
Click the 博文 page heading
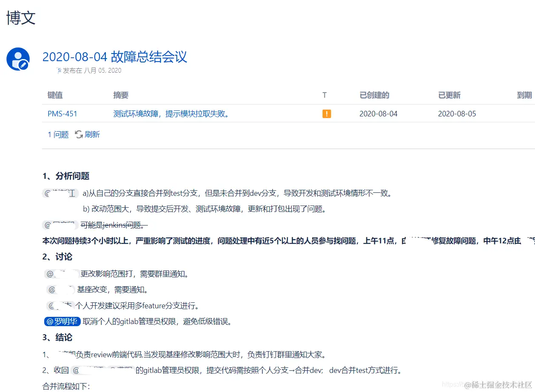(21, 18)
